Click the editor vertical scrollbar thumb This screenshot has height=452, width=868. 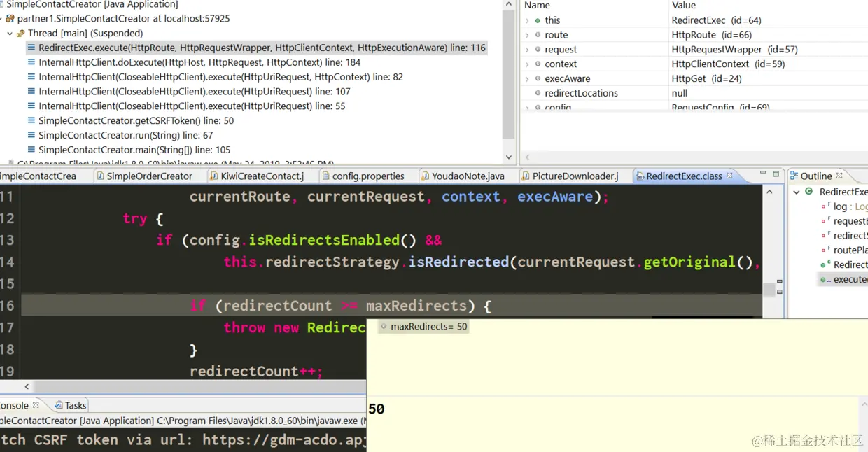pos(770,290)
